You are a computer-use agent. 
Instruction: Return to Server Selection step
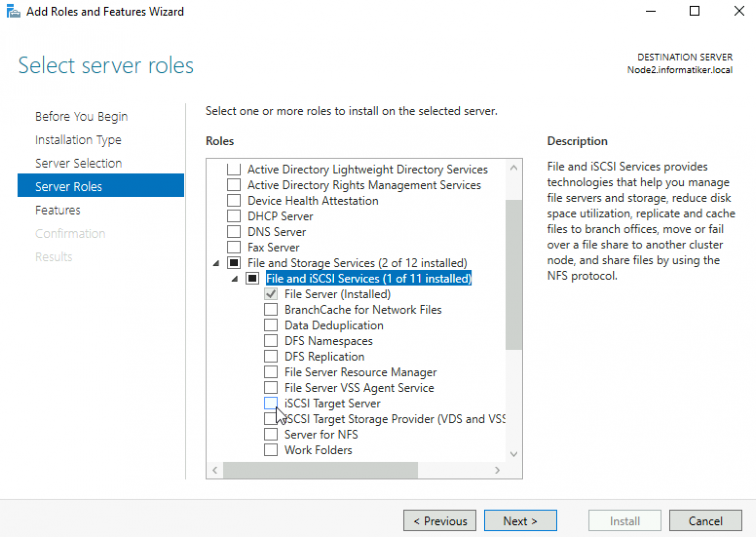point(78,163)
